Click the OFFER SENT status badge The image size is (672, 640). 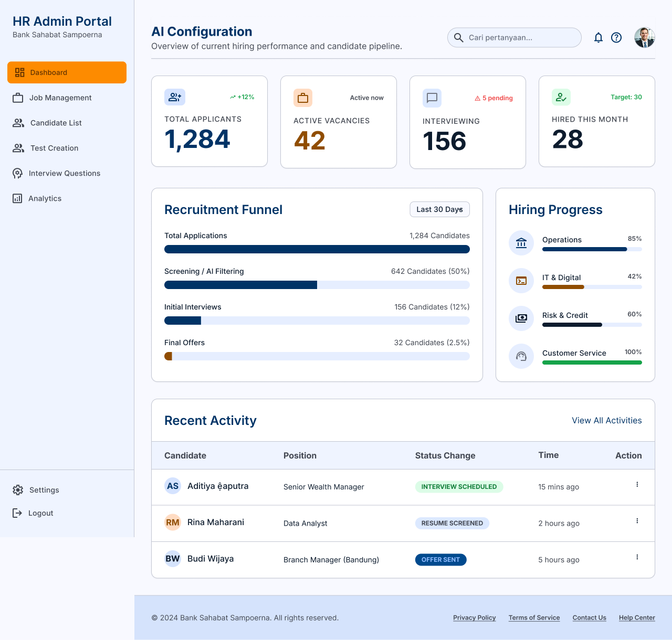[440, 560]
